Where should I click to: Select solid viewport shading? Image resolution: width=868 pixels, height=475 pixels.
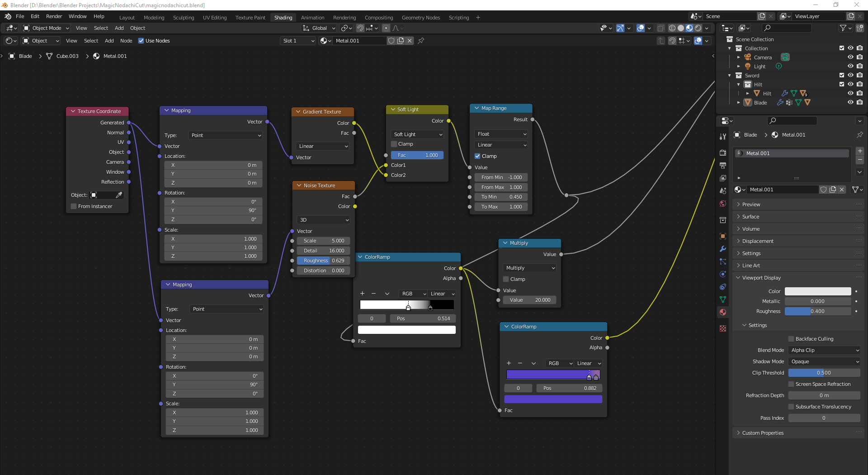[681, 28]
